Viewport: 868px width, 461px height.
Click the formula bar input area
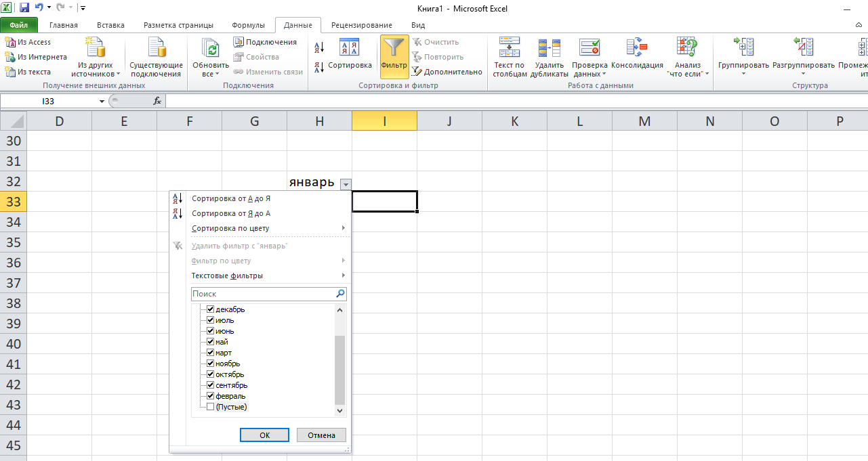tap(516, 101)
